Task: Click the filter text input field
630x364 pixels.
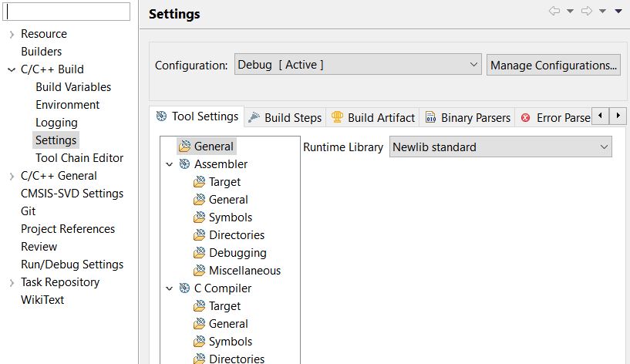Action: click(x=68, y=11)
